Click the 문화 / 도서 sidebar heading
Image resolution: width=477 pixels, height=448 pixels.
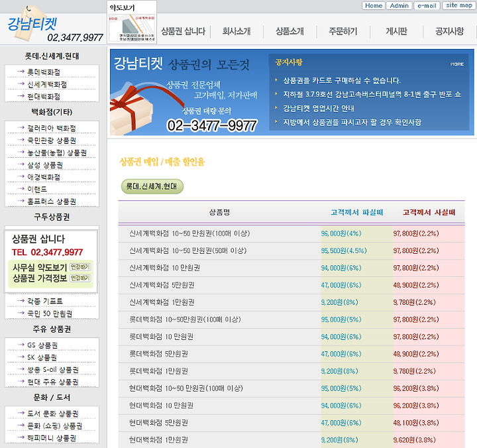(52, 398)
